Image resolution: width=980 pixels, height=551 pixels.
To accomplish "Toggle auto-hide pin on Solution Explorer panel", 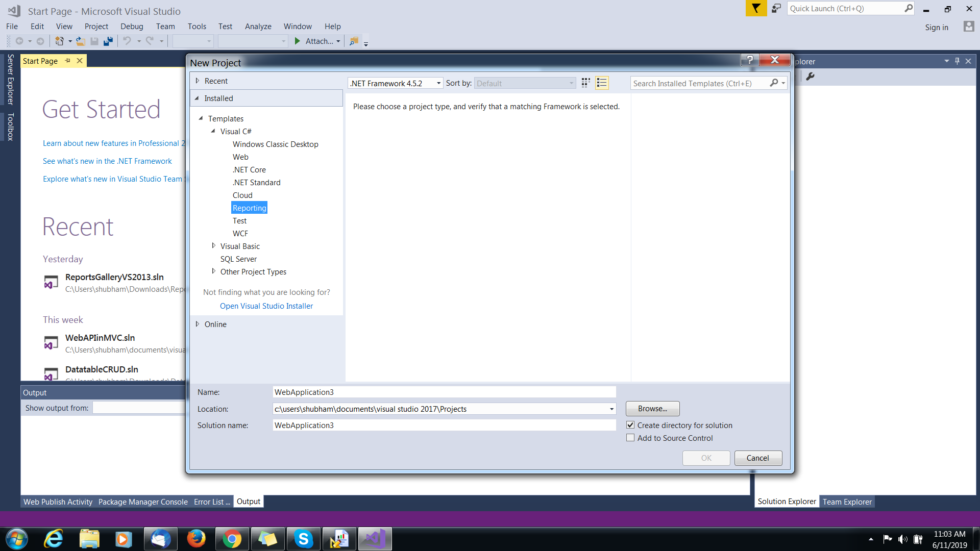I will [957, 61].
